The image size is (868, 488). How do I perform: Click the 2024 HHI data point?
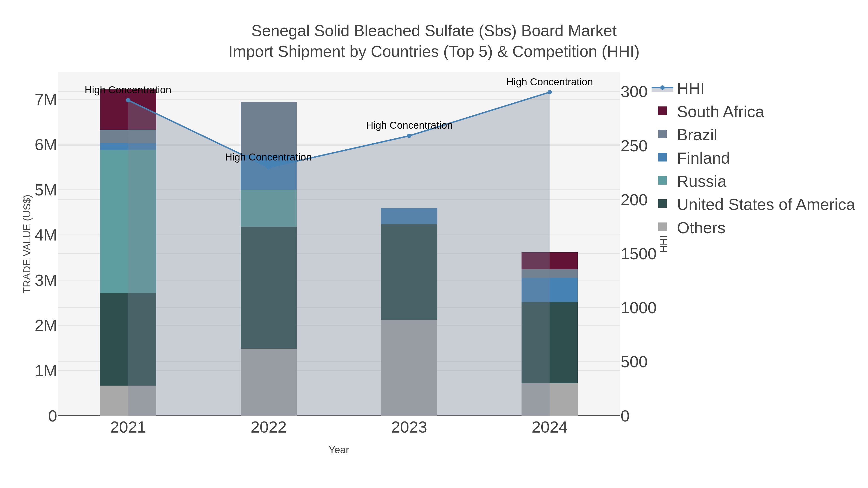549,92
